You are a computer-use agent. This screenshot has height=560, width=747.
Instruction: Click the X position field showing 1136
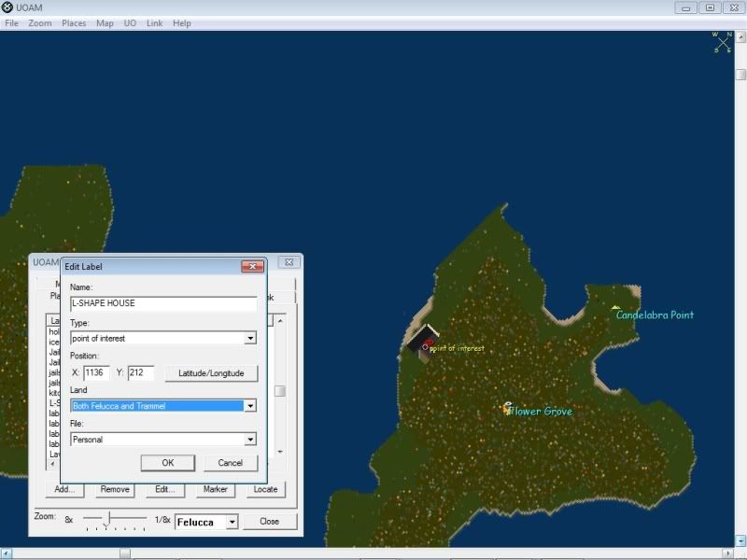pos(96,372)
